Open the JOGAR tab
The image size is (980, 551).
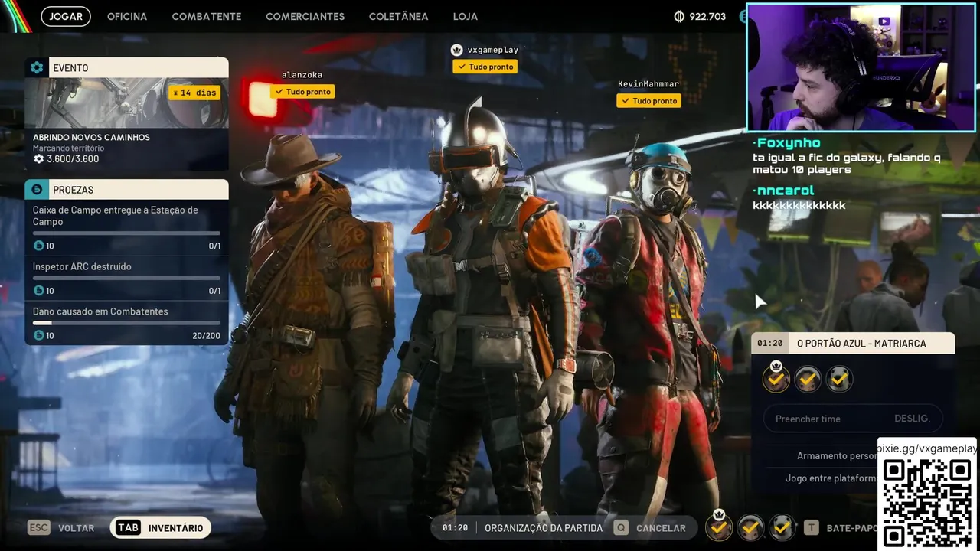click(66, 16)
